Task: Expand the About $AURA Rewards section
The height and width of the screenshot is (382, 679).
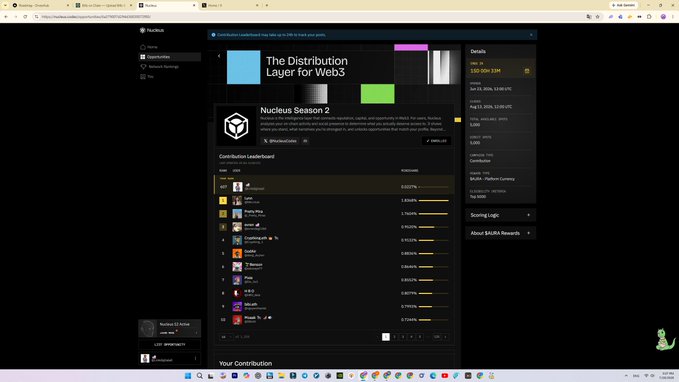Action: 501,233
